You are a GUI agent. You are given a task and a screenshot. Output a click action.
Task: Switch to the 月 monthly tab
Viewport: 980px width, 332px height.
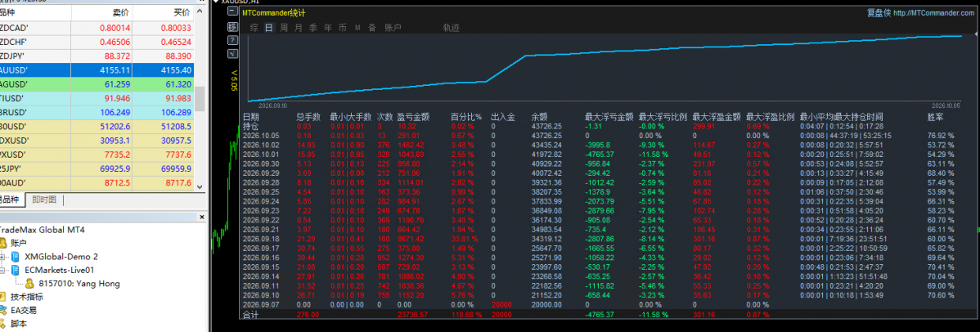tap(298, 28)
